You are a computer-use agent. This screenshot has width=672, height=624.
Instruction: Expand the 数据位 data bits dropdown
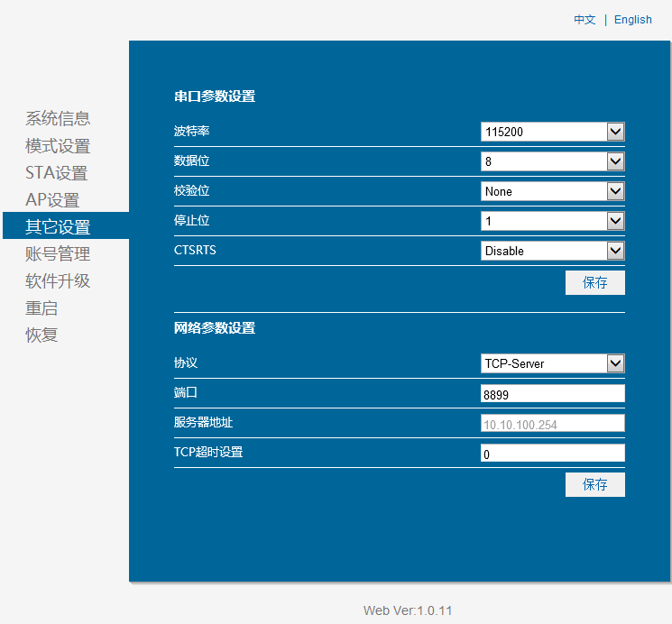pyautogui.click(x=552, y=161)
